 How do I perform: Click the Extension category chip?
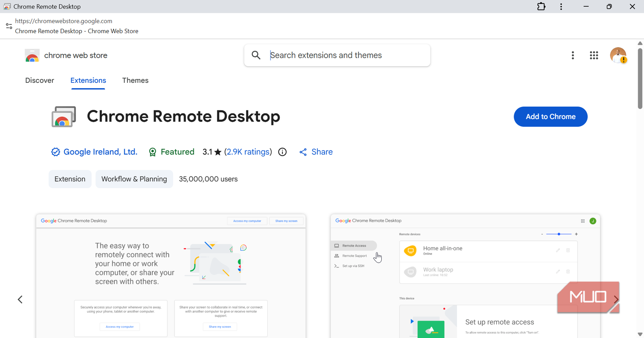[70, 179]
